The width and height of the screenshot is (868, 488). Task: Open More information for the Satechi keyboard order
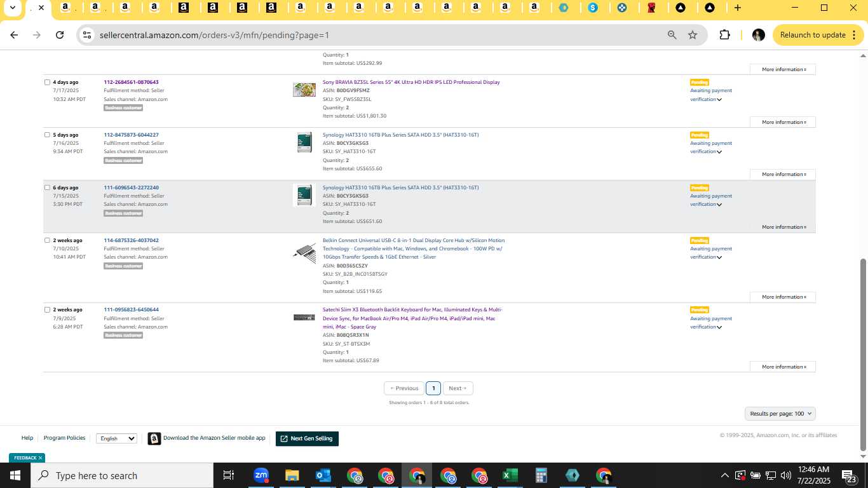tap(783, 367)
